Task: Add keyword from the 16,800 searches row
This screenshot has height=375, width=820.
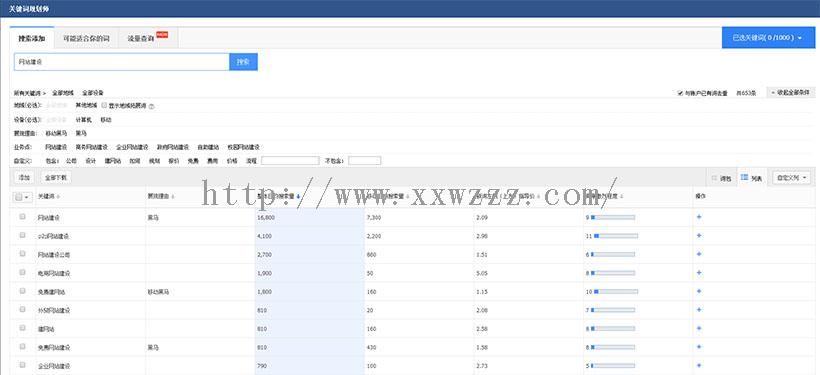Action: coord(699,217)
